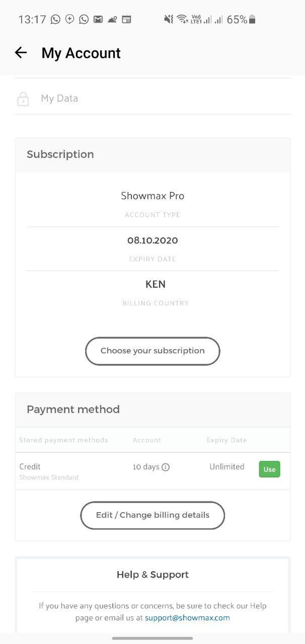Tap the My Account page title
This screenshot has height=644, width=305.
click(x=81, y=53)
